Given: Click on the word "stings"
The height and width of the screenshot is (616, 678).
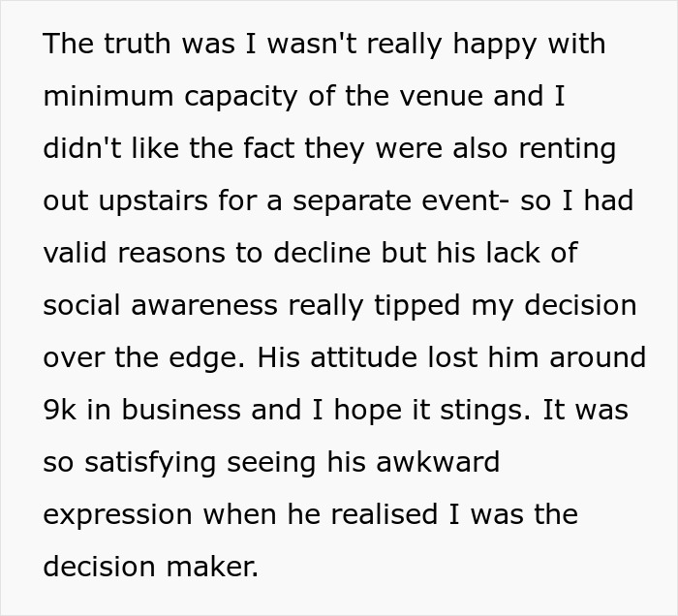Looking at the screenshot, I should coord(488,410).
